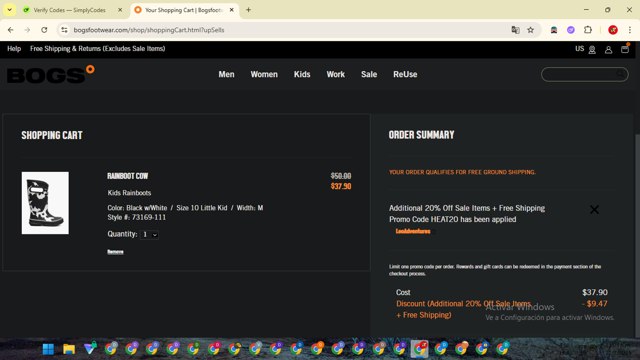View site information icon
Image resolution: width=640 pixels, height=360 pixels.
(64, 30)
